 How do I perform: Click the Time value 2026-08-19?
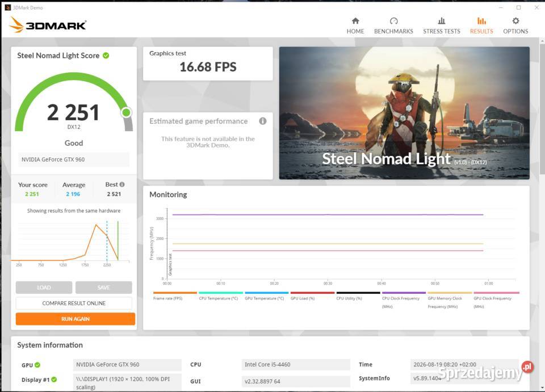[464, 365]
